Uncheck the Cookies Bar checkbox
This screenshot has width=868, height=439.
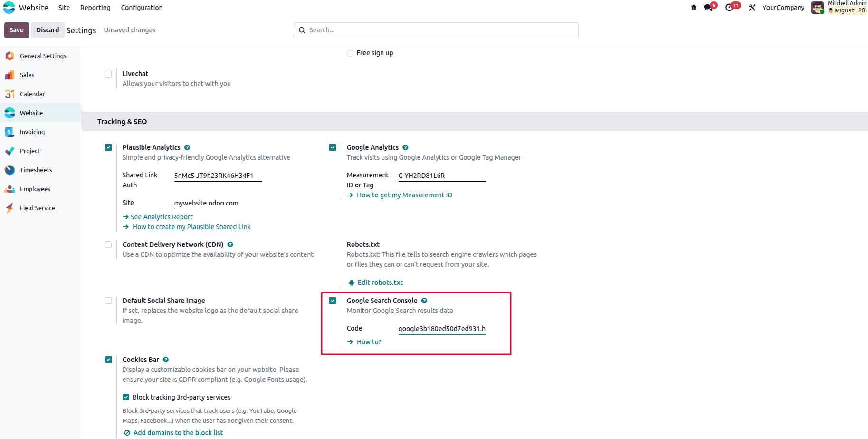click(108, 360)
